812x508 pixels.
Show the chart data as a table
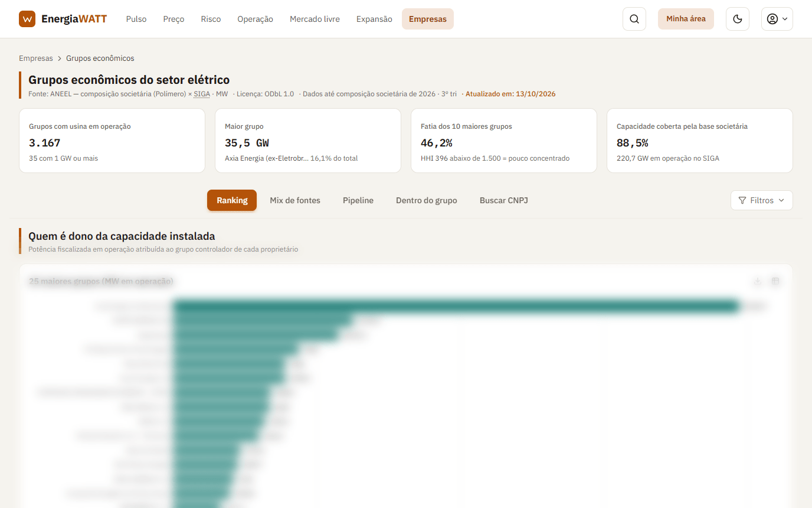click(775, 281)
